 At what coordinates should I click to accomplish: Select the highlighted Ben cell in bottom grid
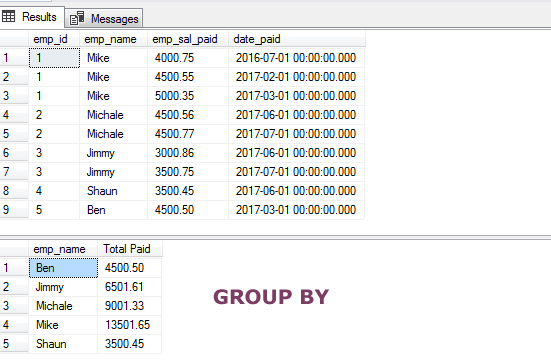63,268
